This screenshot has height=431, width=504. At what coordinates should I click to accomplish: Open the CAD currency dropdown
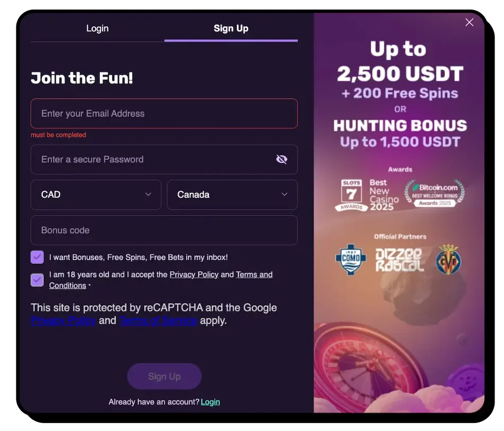click(96, 195)
